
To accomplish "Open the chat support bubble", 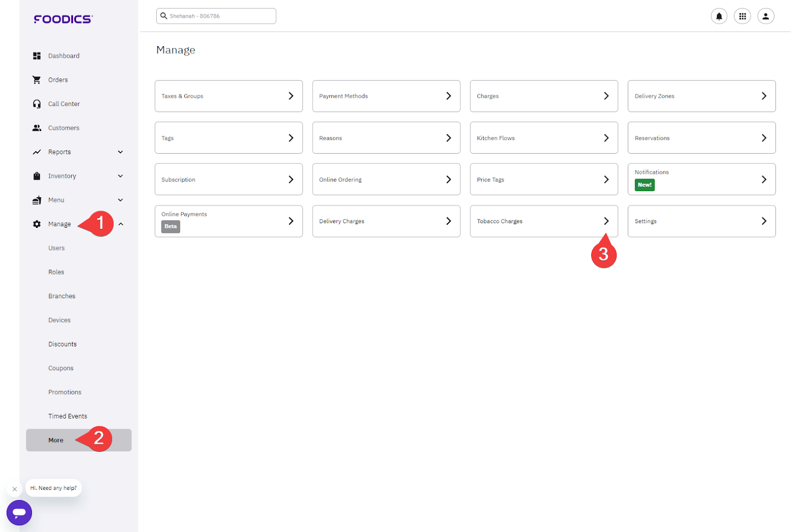I will pyautogui.click(x=19, y=513).
